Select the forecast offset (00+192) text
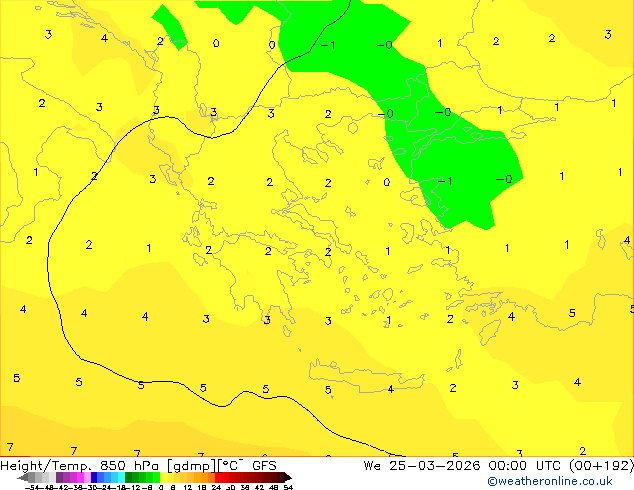Viewport: 634px width, 490px height. 603,466
